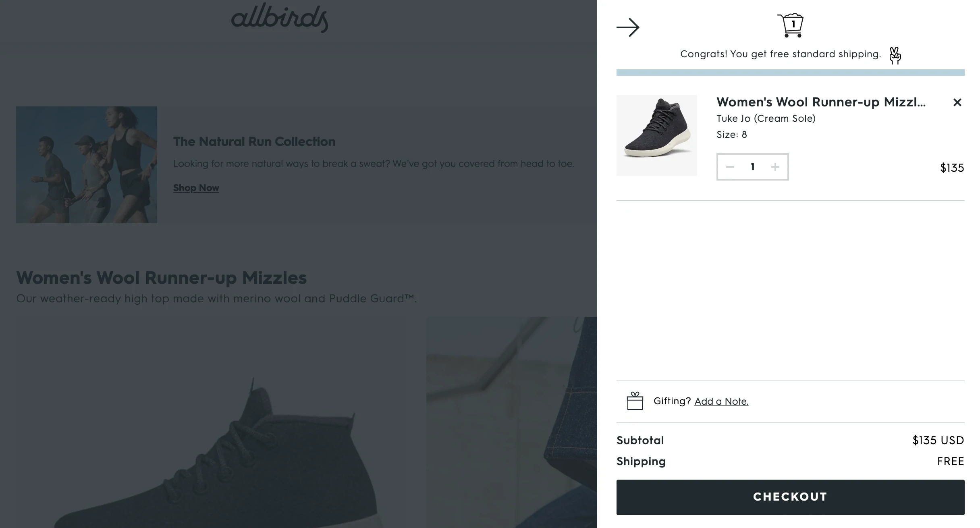Screen dimensions: 980x528
Task: Click the product photo showing denim jeans
Action: click(x=511, y=422)
